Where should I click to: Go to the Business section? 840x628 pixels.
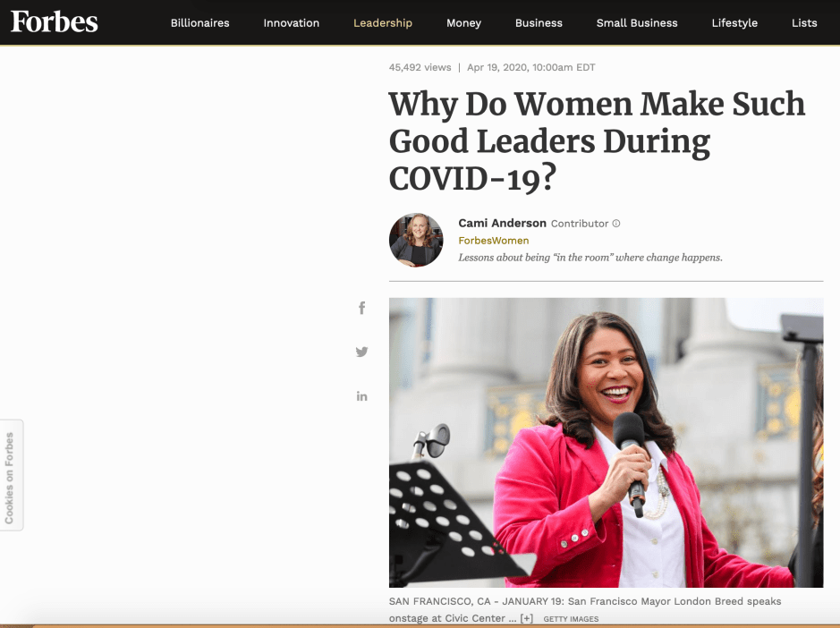(539, 23)
